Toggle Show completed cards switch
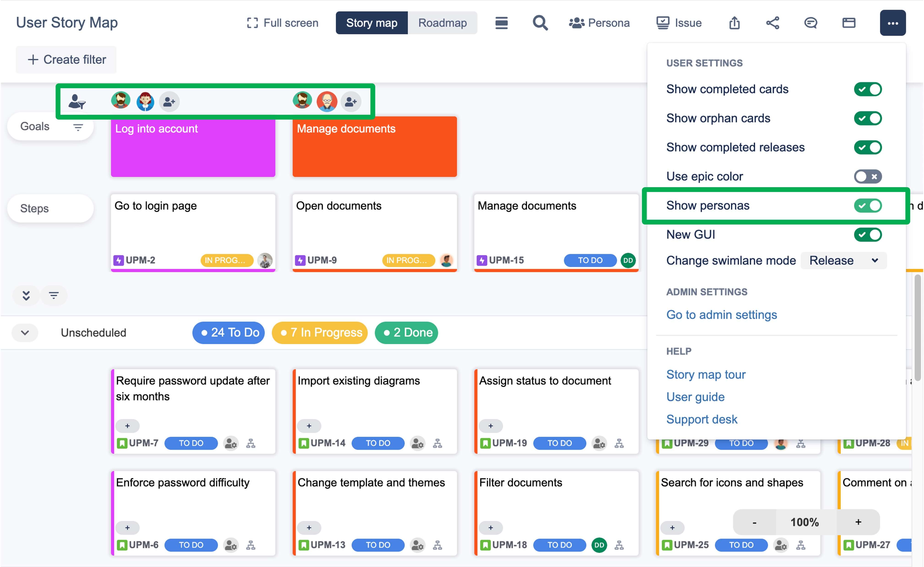The width and height of the screenshot is (924, 567). click(867, 89)
